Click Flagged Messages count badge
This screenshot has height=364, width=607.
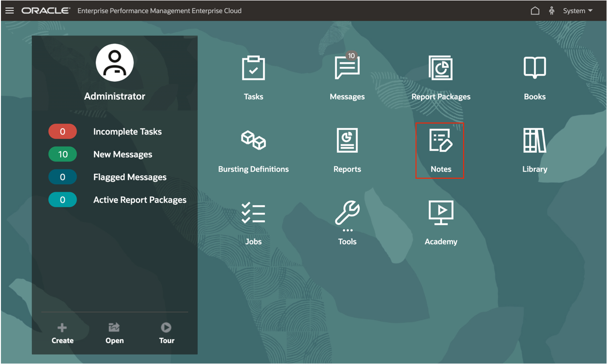62,177
